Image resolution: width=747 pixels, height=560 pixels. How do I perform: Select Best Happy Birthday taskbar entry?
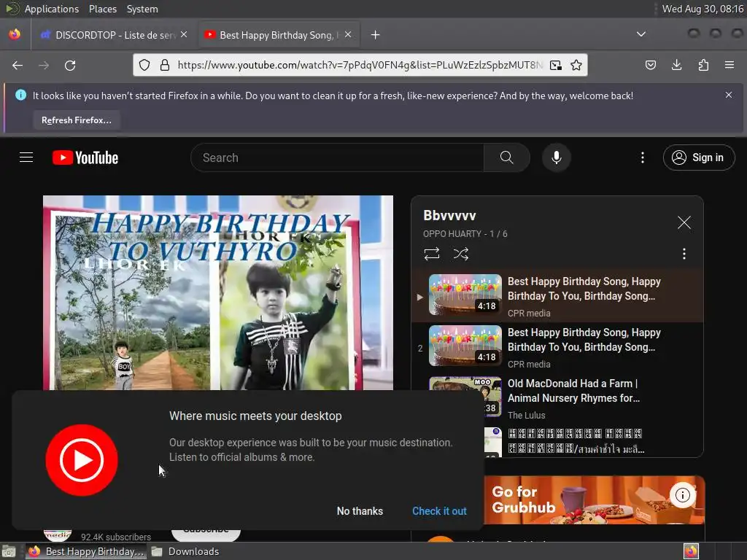[86, 551]
